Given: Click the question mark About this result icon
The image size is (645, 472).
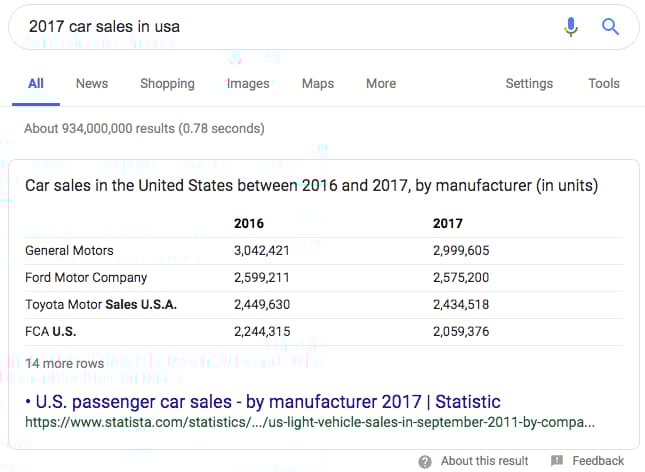Looking at the screenshot, I should [x=425, y=461].
